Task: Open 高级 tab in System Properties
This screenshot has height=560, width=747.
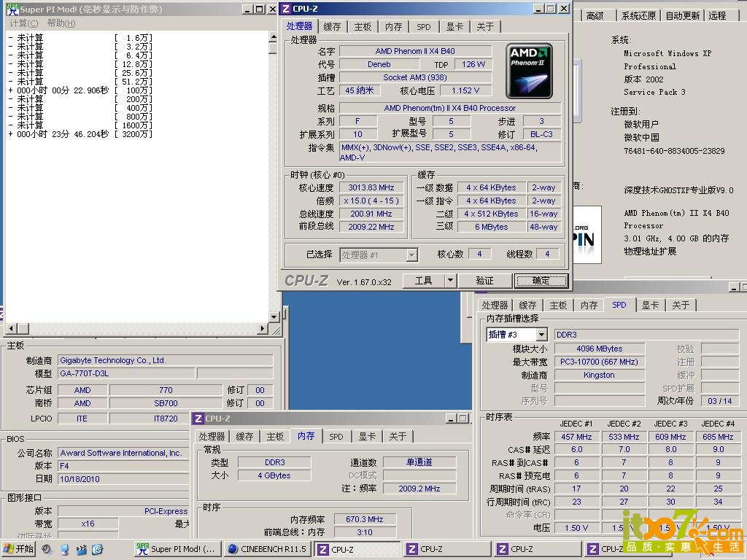Action: pyautogui.click(x=595, y=16)
